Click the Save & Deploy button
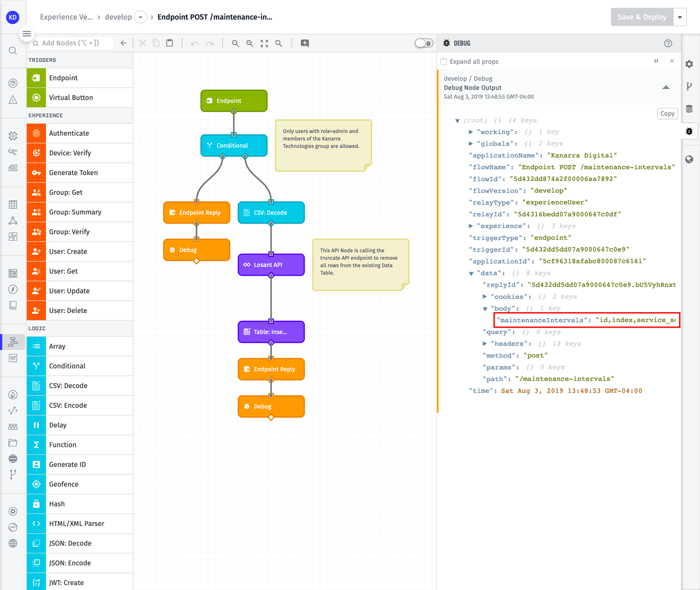700x590 pixels. pyautogui.click(x=642, y=17)
